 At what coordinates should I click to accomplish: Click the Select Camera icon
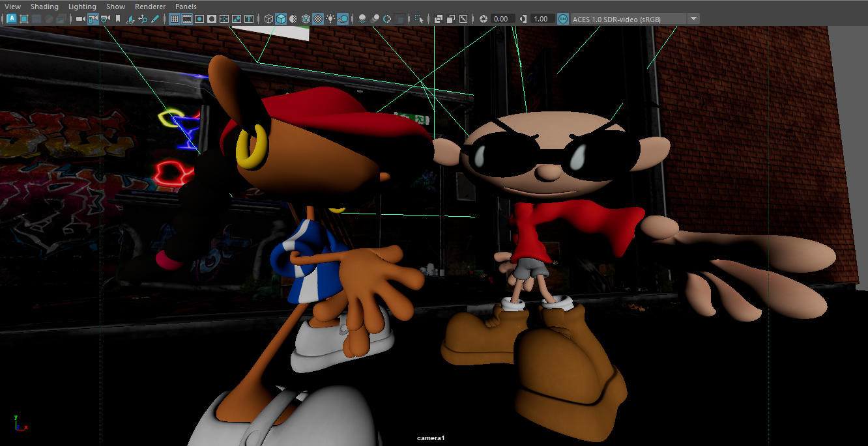click(x=81, y=19)
